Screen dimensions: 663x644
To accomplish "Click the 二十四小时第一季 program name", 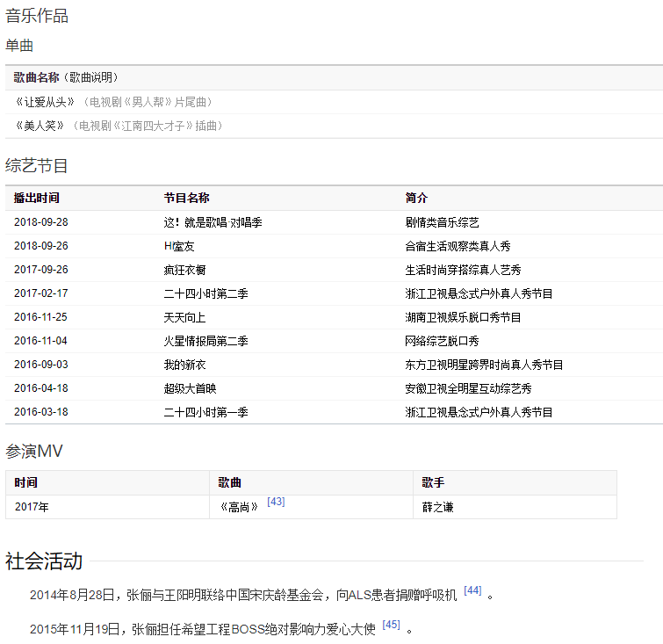I will point(206,412).
